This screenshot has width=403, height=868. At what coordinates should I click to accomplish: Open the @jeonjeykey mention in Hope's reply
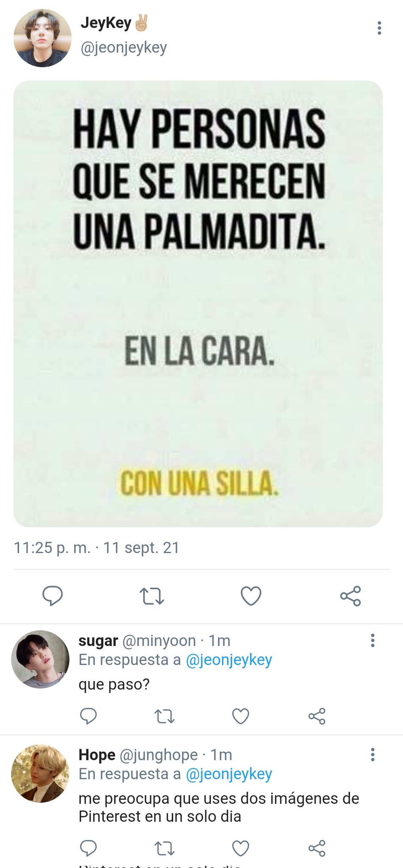[x=229, y=774]
